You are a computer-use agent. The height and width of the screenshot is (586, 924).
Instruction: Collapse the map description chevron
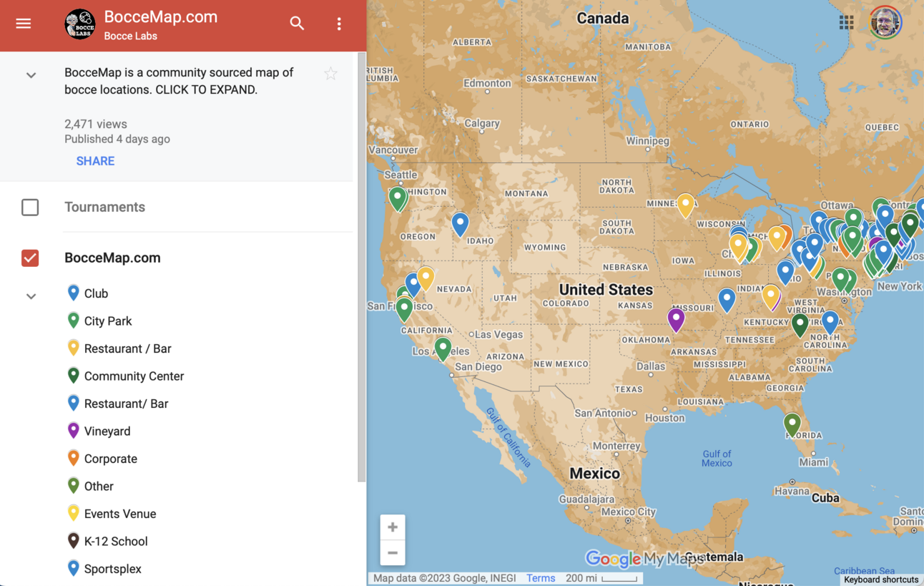point(31,75)
